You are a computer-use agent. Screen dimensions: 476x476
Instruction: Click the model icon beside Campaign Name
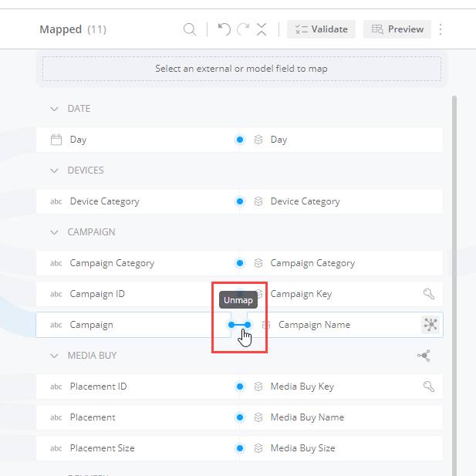266,325
